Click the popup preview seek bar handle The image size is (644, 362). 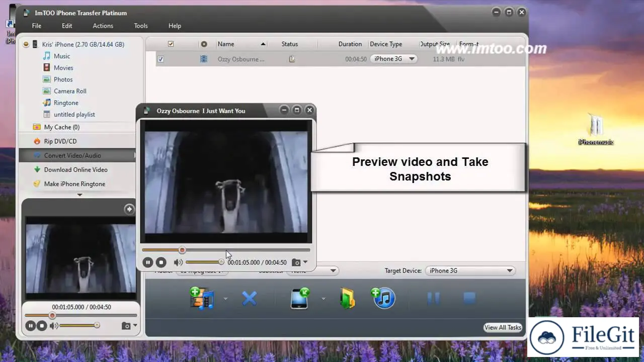182,250
